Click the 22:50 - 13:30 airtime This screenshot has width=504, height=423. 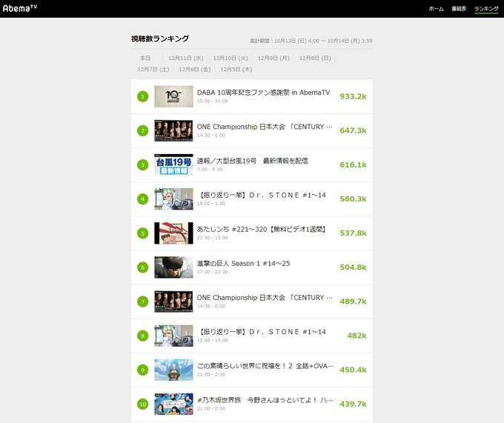tap(213, 238)
